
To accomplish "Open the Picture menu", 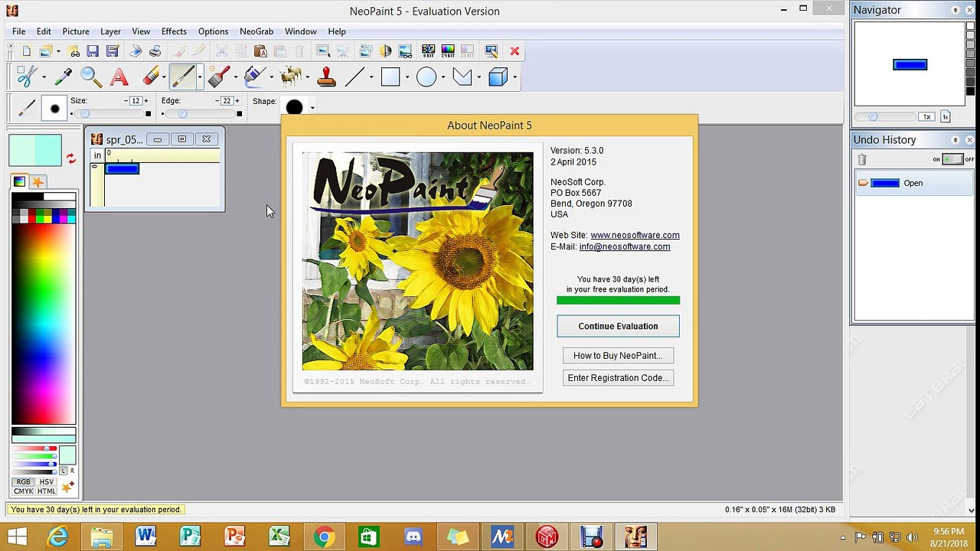I will pyautogui.click(x=76, y=31).
